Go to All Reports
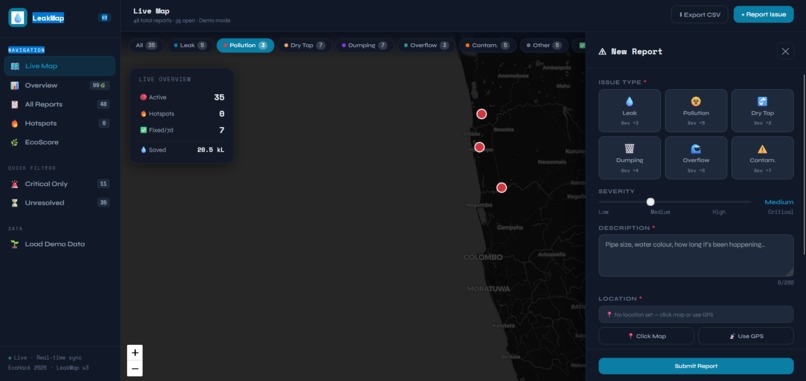 [x=60, y=104]
